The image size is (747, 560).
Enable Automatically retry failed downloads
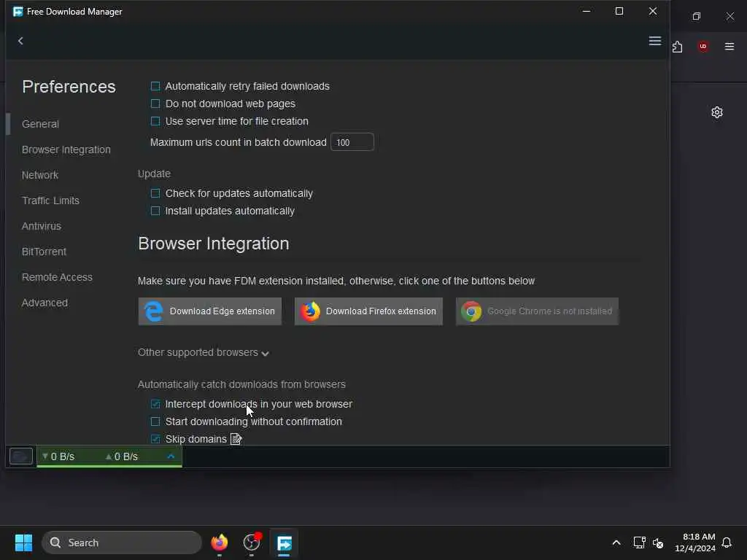coord(155,86)
